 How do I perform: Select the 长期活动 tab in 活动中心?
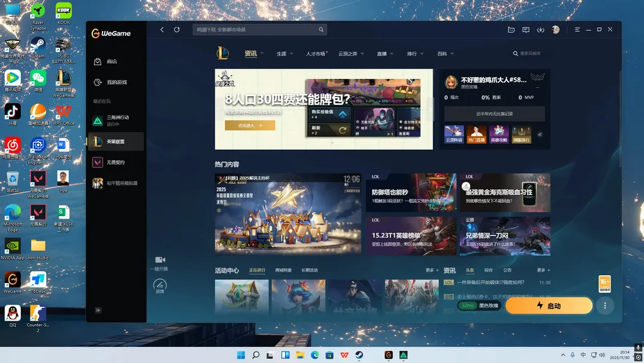(309, 270)
